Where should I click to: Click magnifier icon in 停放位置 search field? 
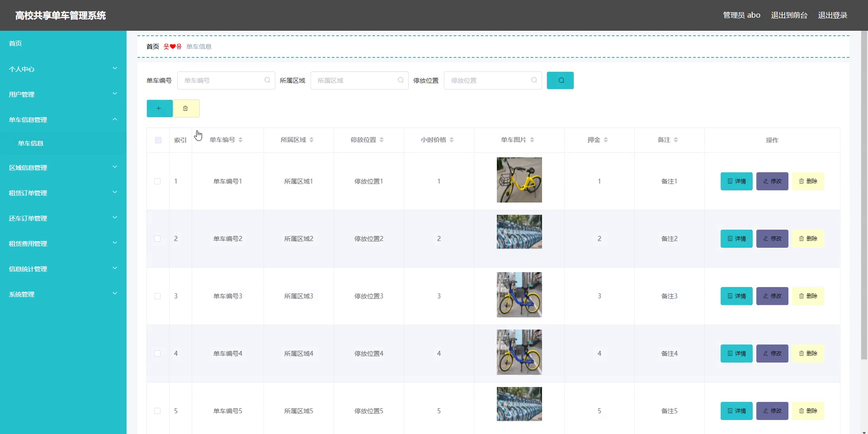[x=534, y=80]
